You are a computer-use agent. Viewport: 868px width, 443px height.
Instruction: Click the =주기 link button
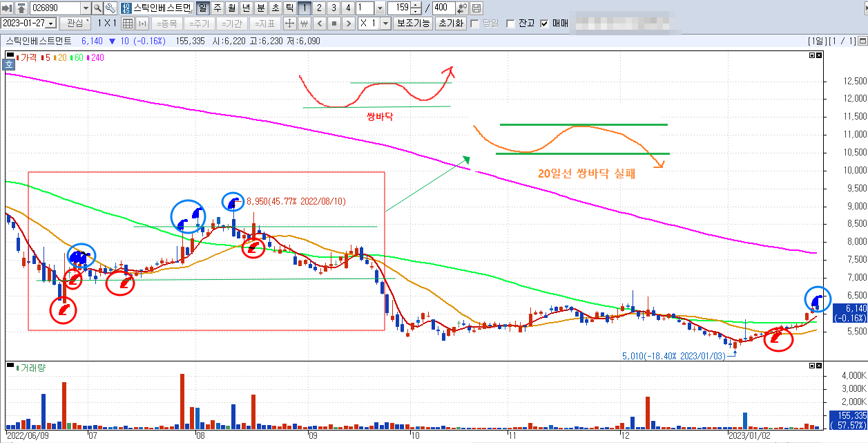click(199, 23)
